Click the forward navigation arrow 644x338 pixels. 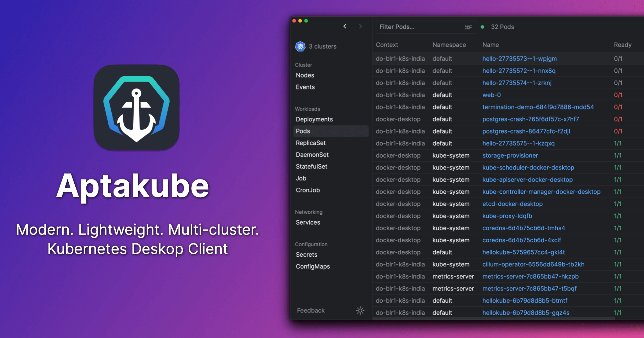coord(360,26)
